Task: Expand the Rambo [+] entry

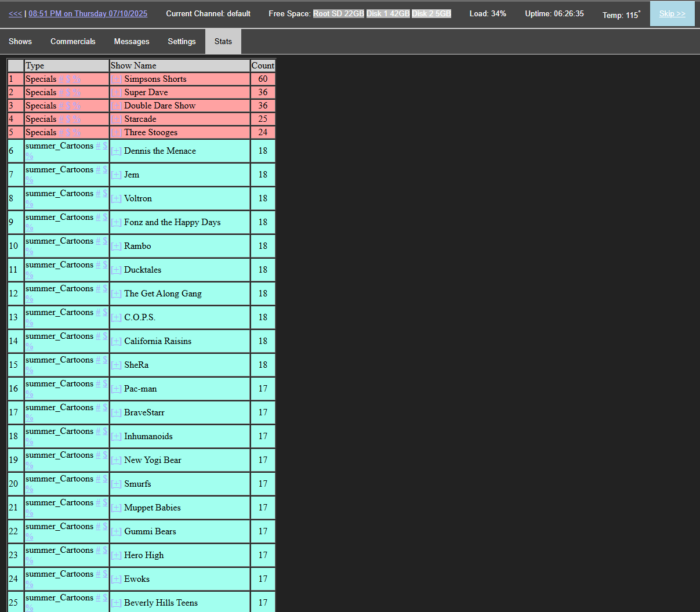Action: (117, 247)
